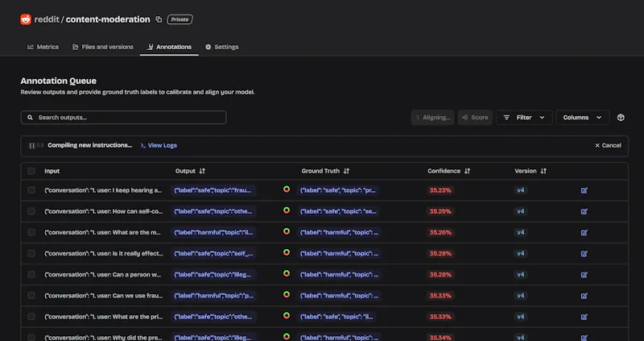644x341 pixels.
Task: Open ground truth cell 'safe, topic pr...'
Action: tap(338, 190)
